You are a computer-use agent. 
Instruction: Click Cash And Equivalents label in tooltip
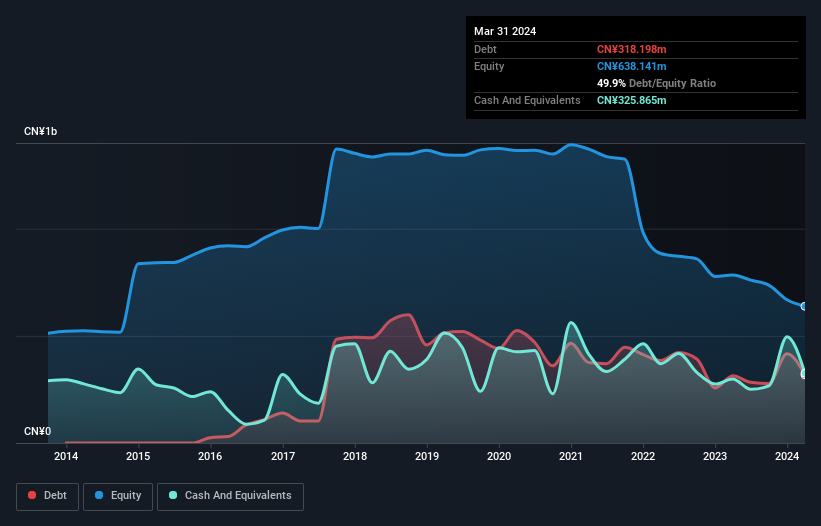pyautogui.click(x=527, y=100)
